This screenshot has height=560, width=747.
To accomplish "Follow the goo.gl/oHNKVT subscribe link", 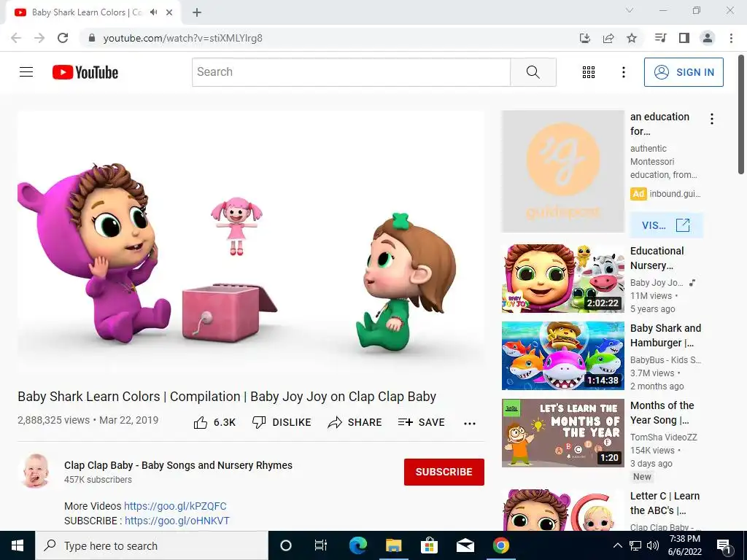I will click(x=177, y=521).
